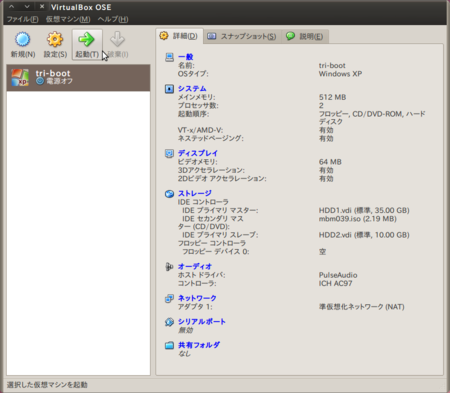Open 設定(S) settings gear icon
The image size is (450, 393).
click(55, 39)
